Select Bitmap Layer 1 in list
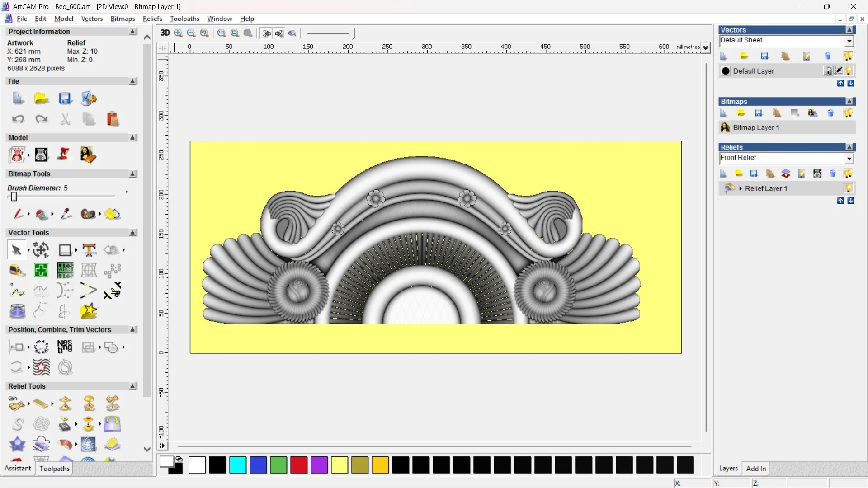The height and width of the screenshot is (488, 868). (x=756, y=127)
